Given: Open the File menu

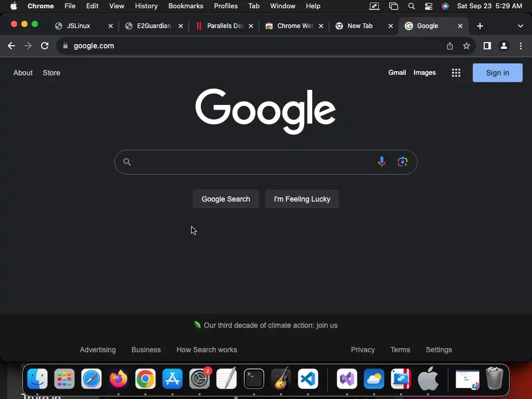Looking at the screenshot, I should pyautogui.click(x=70, y=6).
